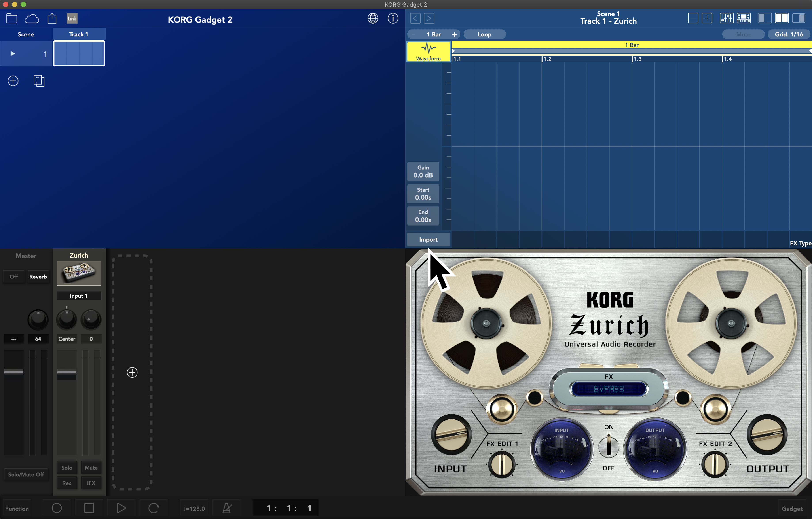
Task: Select the Track 1 header tab
Action: [79, 34]
